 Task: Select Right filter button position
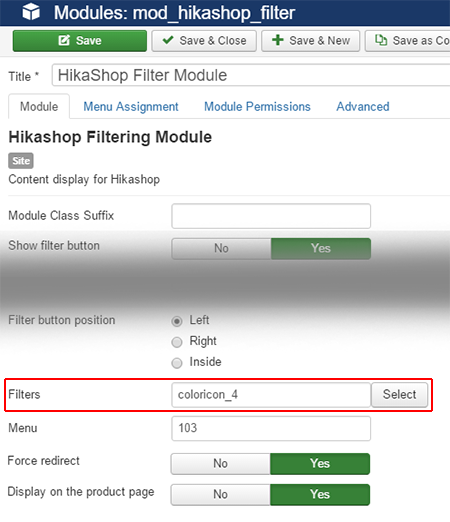click(177, 342)
